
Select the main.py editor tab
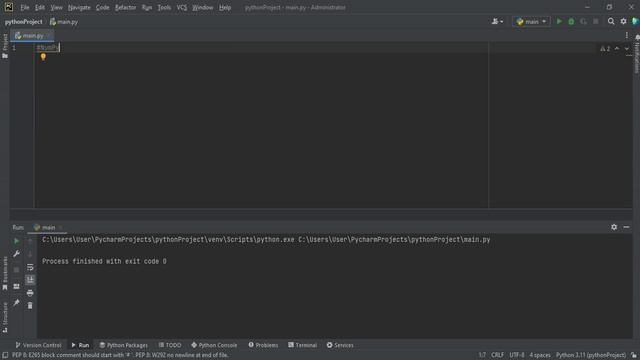[32, 36]
